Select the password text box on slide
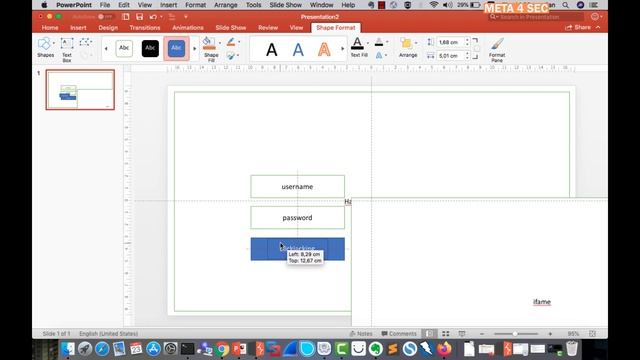Screen dimensions: 640x360 pyautogui.click(x=298, y=218)
